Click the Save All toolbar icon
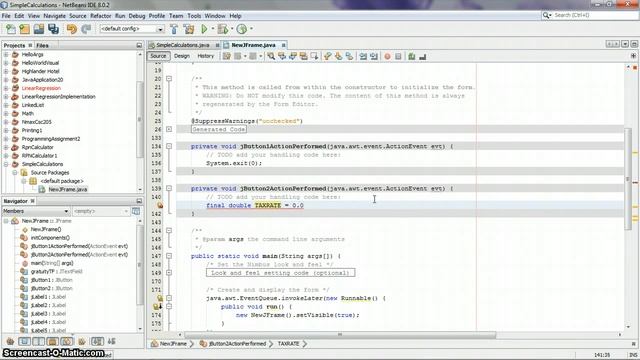Viewport: 640px width, 360px height. coord(53,29)
